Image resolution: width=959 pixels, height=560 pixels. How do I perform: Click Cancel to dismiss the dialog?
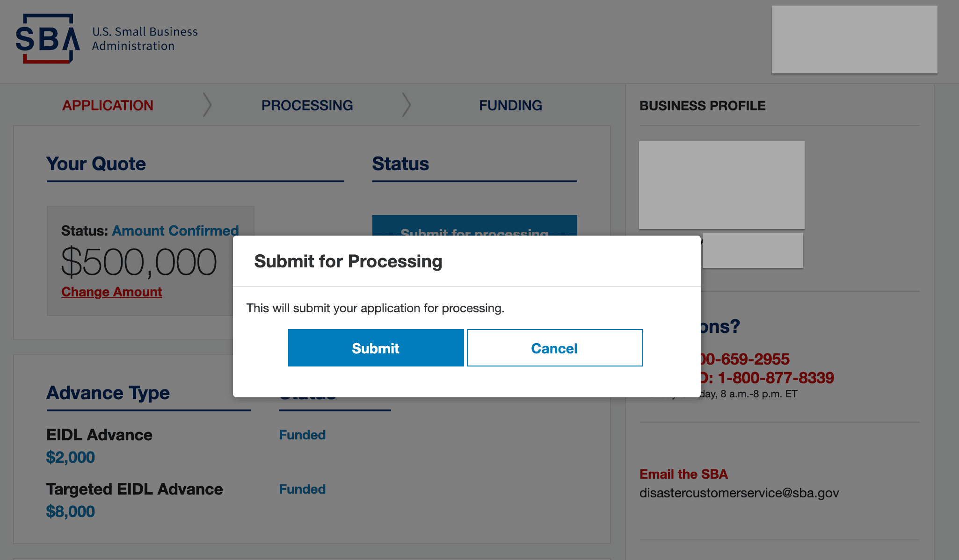[x=553, y=347]
